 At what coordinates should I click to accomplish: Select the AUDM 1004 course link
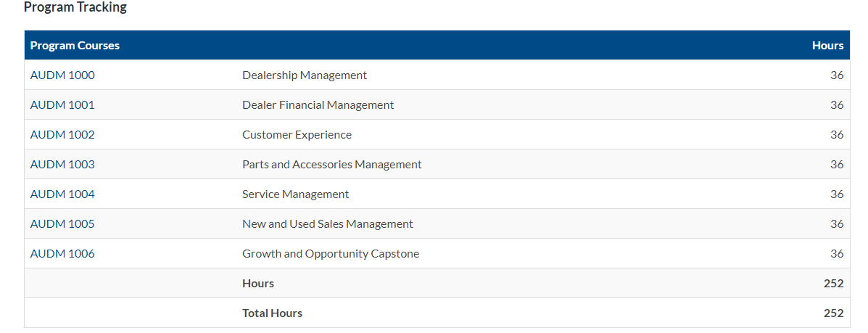point(62,194)
